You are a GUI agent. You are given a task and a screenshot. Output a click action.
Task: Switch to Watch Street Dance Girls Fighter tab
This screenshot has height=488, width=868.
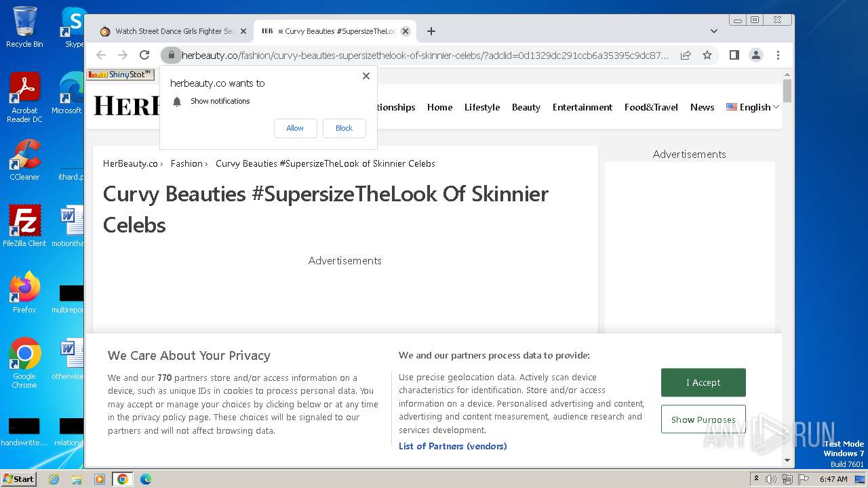pos(174,31)
